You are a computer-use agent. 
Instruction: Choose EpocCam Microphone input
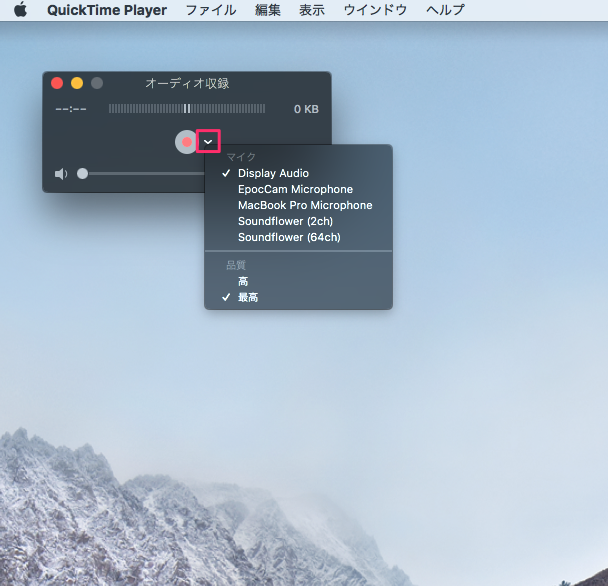click(298, 189)
